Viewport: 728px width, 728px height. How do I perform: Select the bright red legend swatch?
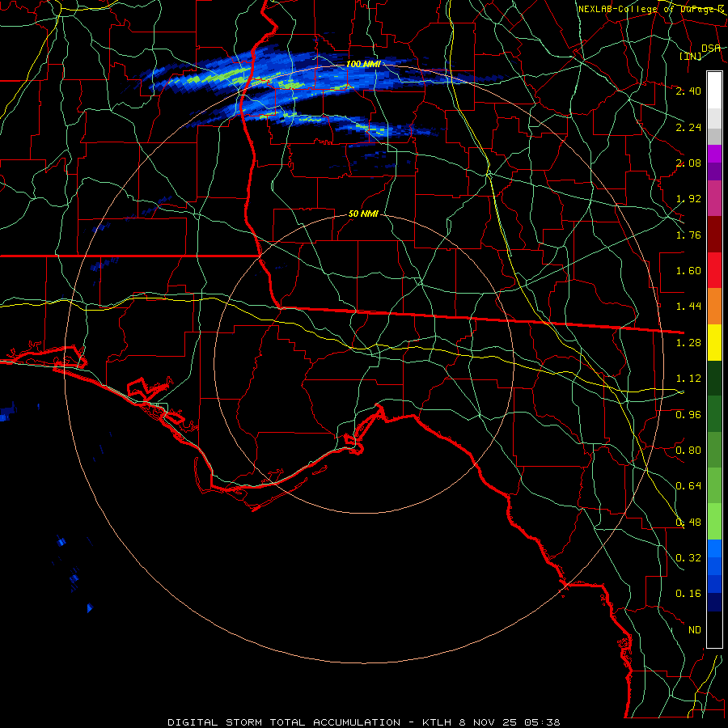point(714,270)
